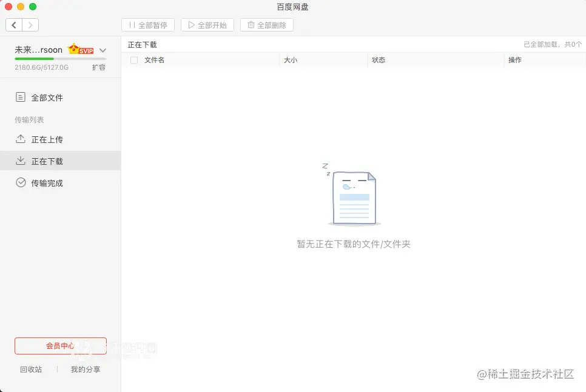The height and width of the screenshot is (392, 586).
Task: Click 全部删除 to delete all tasks
Action: click(x=266, y=25)
